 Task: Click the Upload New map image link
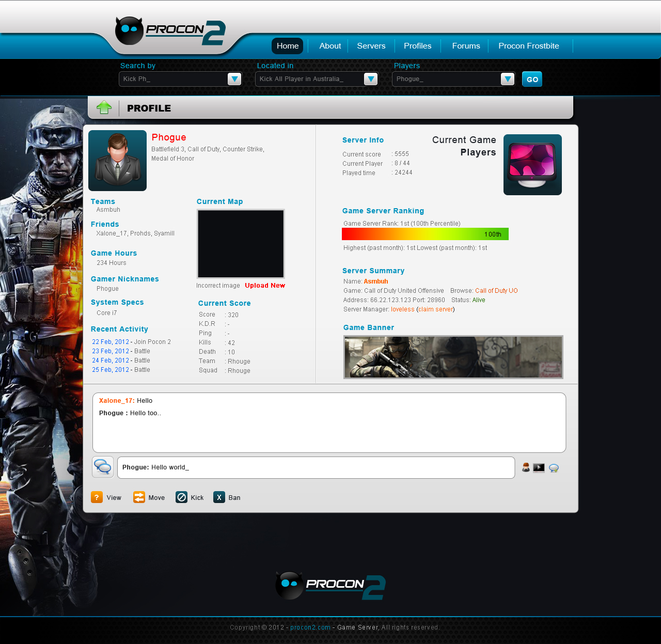[265, 286]
